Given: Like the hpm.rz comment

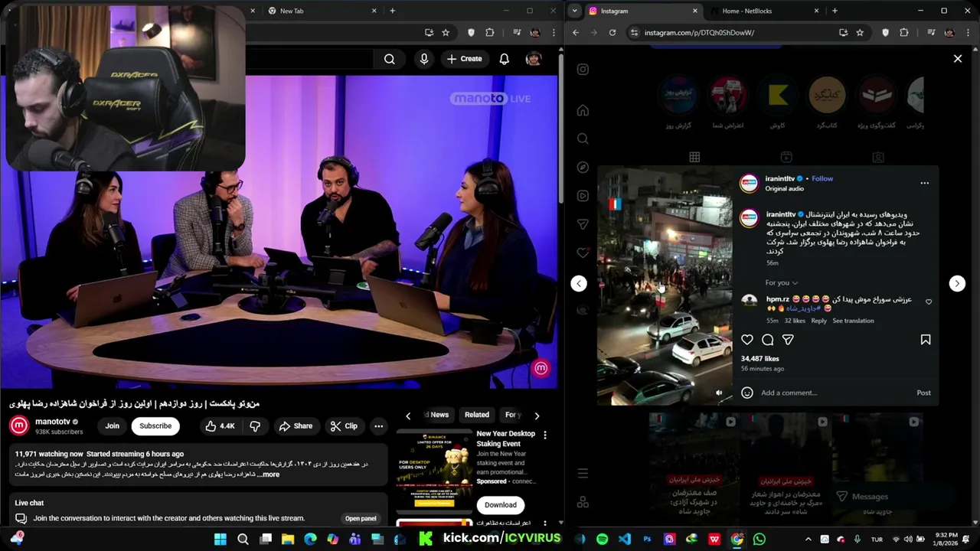Looking at the screenshot, I should (929, 302).
